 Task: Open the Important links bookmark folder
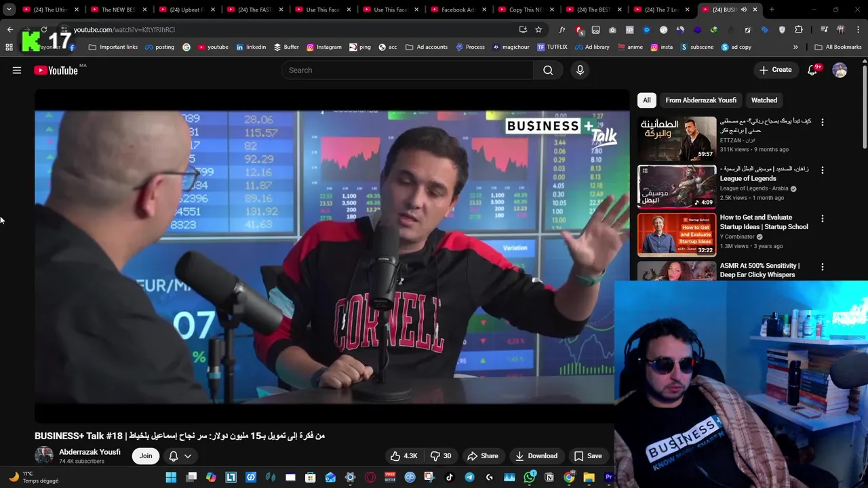[113, 47]
